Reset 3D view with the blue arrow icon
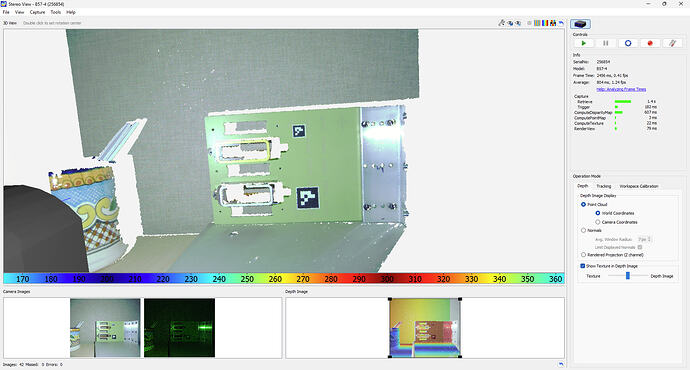The height and width of the screenshot is (370, 690). coord(561,23)
